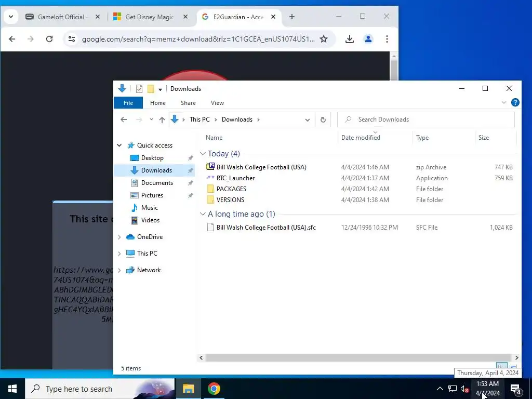Viewport: 532px width, 399px height.
Task: Open Documents in Quick access
Action: tap(157, 183)
